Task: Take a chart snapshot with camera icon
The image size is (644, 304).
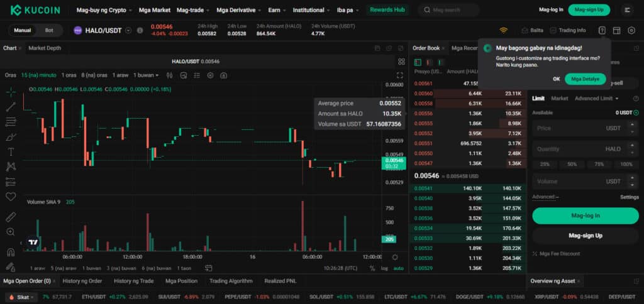Action: (x=223, y=75)
